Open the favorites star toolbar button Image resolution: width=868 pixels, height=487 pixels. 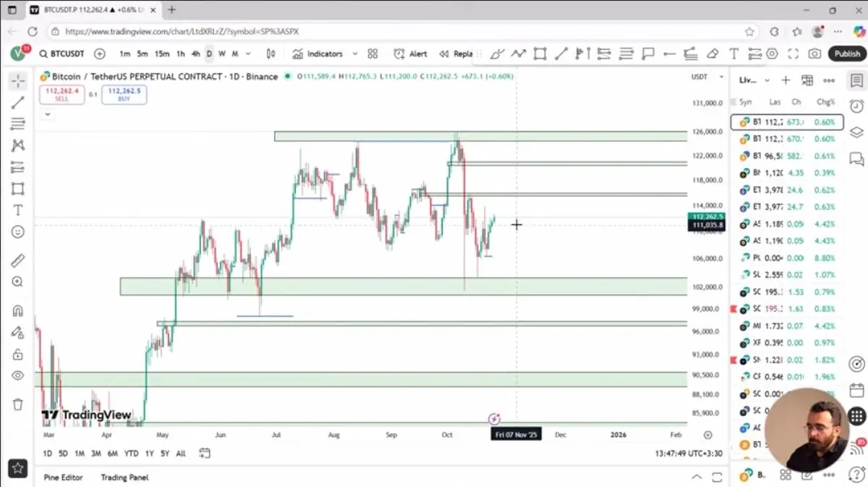(x=18, y=468)
